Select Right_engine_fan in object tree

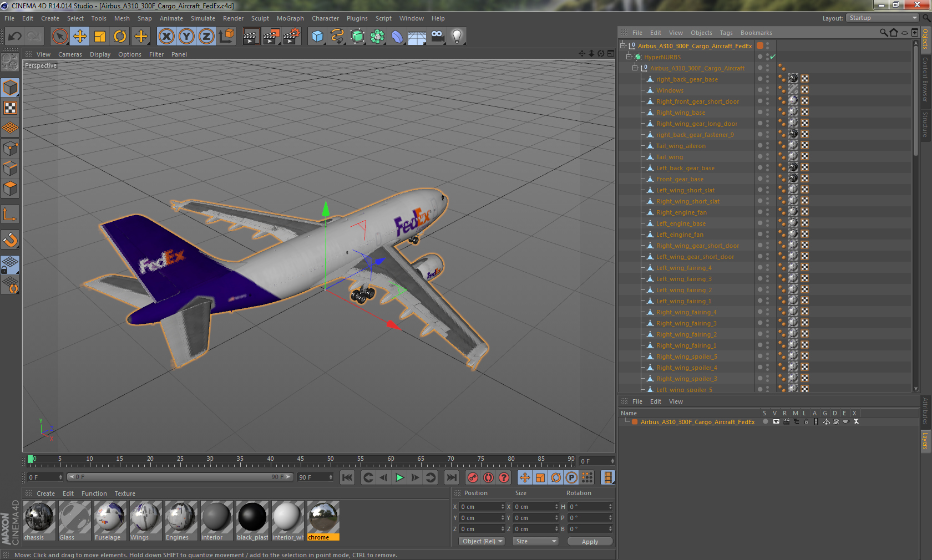coord(681,212)
